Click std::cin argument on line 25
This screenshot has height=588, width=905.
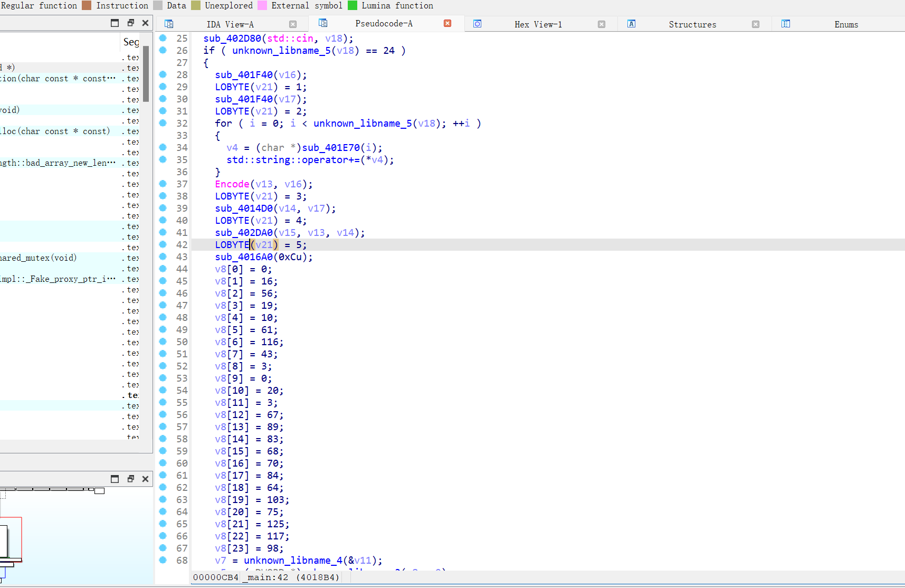(x=290, y=38)
